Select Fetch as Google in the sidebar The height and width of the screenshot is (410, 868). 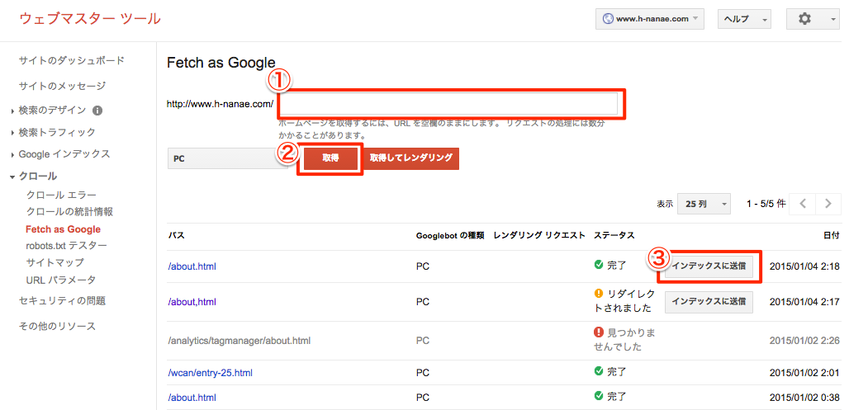pos(63,229)
